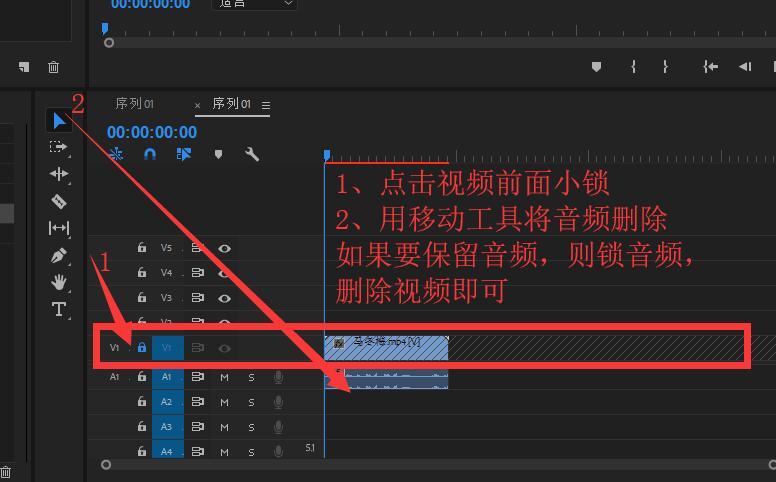Click the timeline timecode 00:00:00:00
Viewport: 776px width, 482px height.
152,132
